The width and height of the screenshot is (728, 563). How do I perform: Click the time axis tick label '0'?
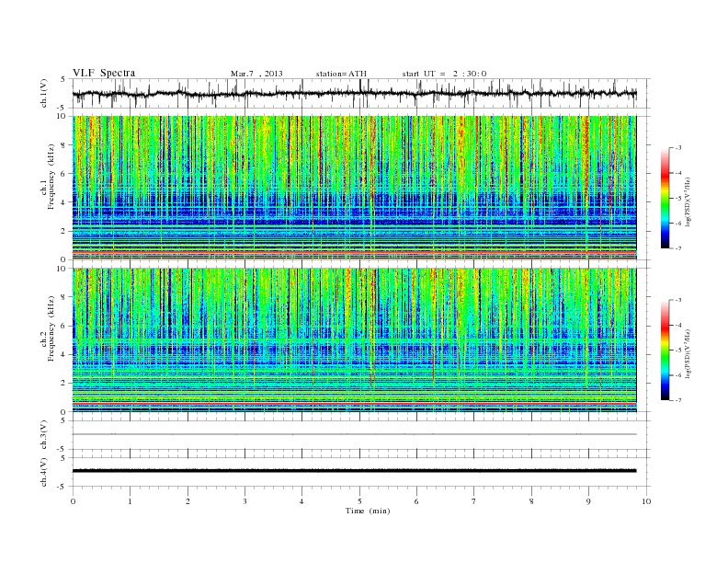click(x=73, y=501)
